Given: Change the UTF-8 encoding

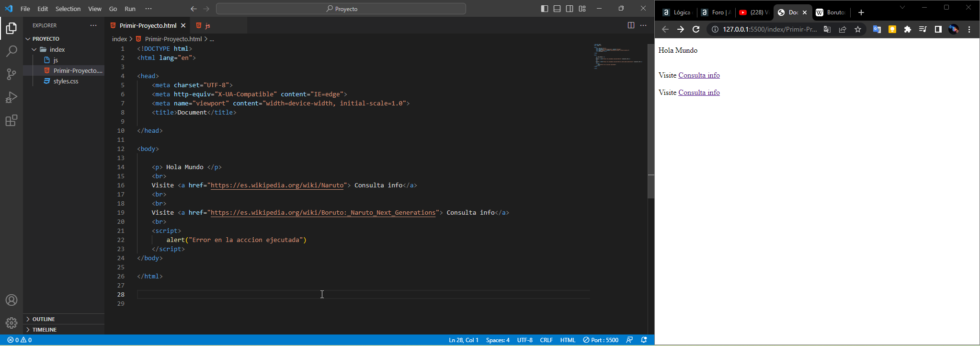Looking at the screenshot, I should tap(525, 340).
